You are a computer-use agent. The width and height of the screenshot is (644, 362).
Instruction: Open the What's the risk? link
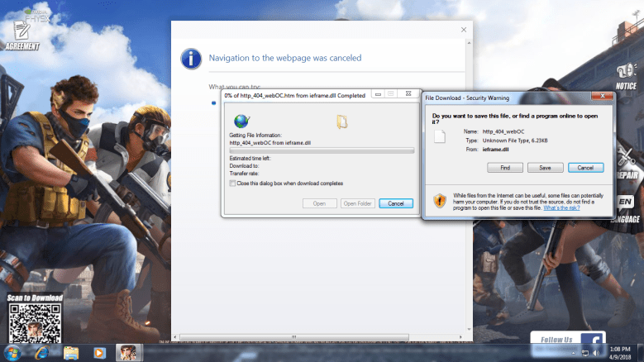[561, 208]
